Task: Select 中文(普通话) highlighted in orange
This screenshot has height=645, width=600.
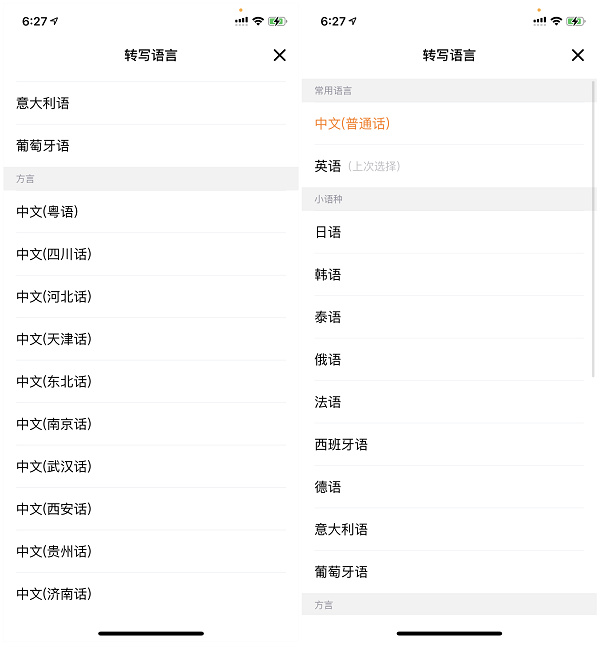Action: [449, 123]
